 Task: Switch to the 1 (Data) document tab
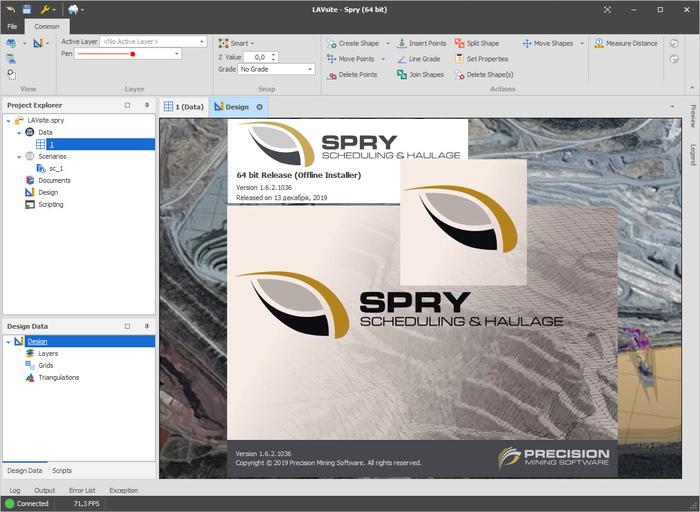click(184, 106)
